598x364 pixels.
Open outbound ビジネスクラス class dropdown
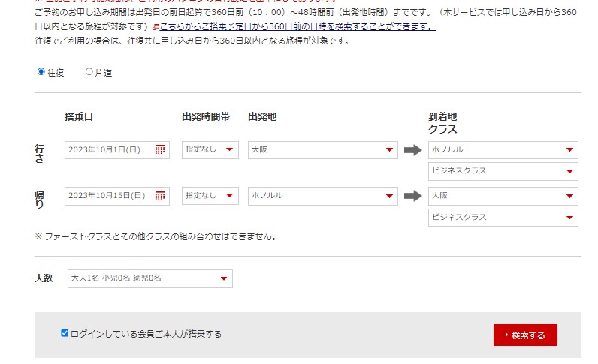[503, 171]
